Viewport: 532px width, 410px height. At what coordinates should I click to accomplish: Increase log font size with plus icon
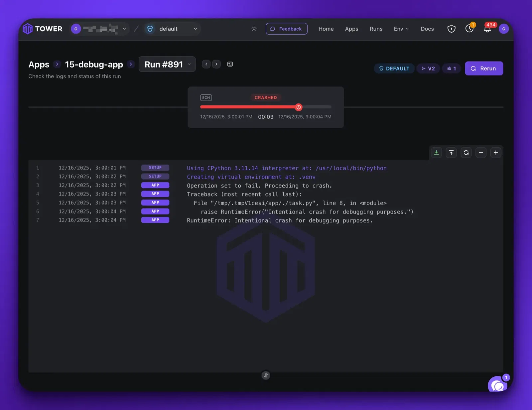[x=496, y=153]
